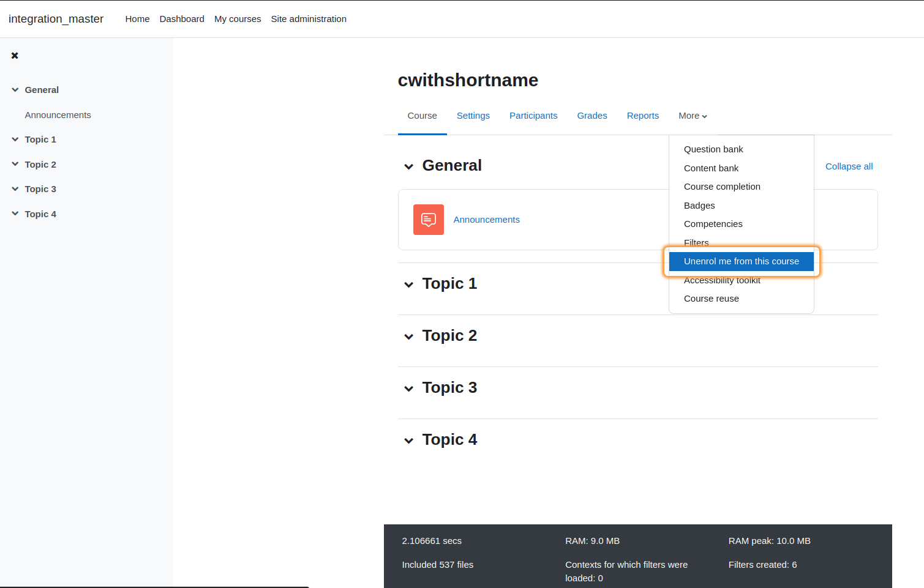The image size is (924, 588).
Task: Select Topic 4 label in course index
Action: (40, 214)
